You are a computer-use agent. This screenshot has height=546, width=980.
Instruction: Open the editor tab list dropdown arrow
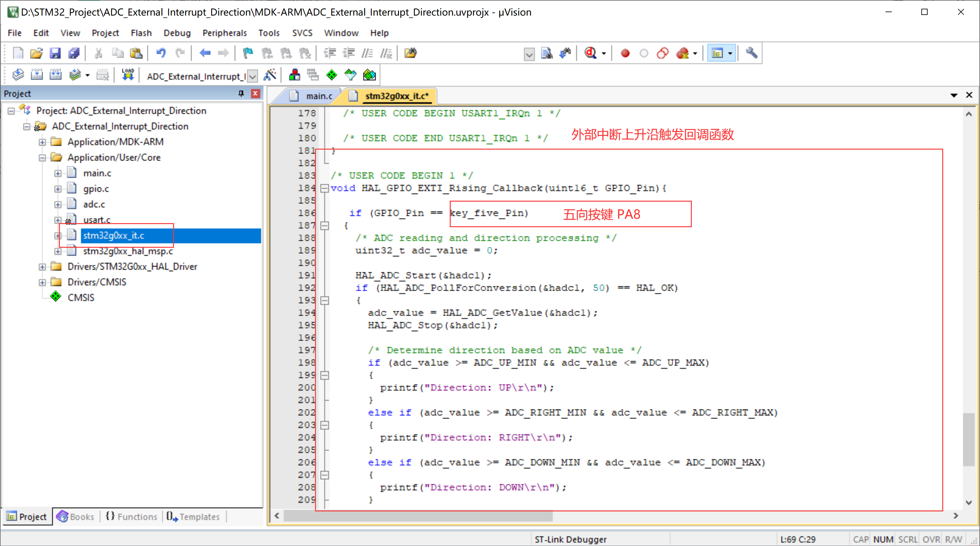(x=954, y=95)
